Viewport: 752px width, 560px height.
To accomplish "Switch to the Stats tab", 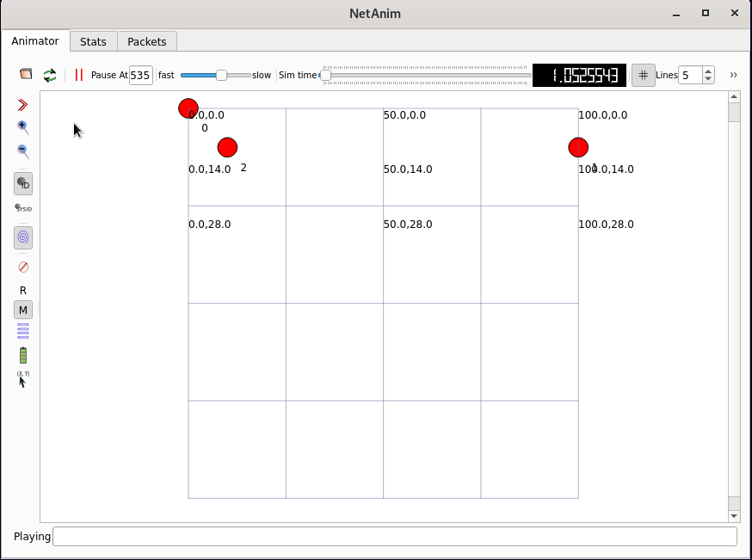I will [x=93, y=41].
